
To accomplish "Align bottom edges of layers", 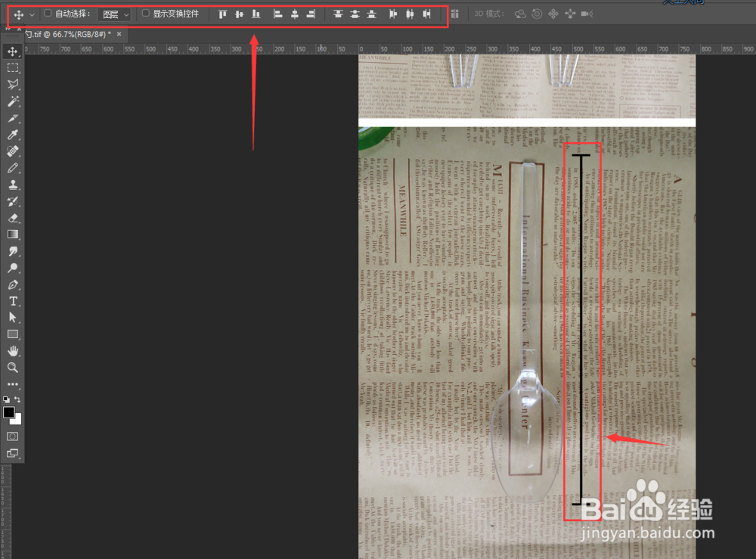I will tap(256, 14).
